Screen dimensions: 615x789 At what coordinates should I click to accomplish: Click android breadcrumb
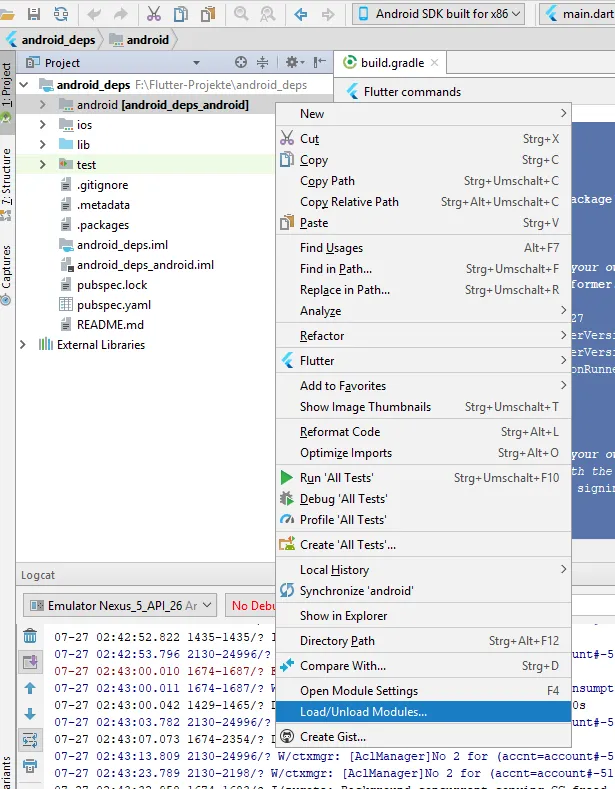click(x=140, y=40)
